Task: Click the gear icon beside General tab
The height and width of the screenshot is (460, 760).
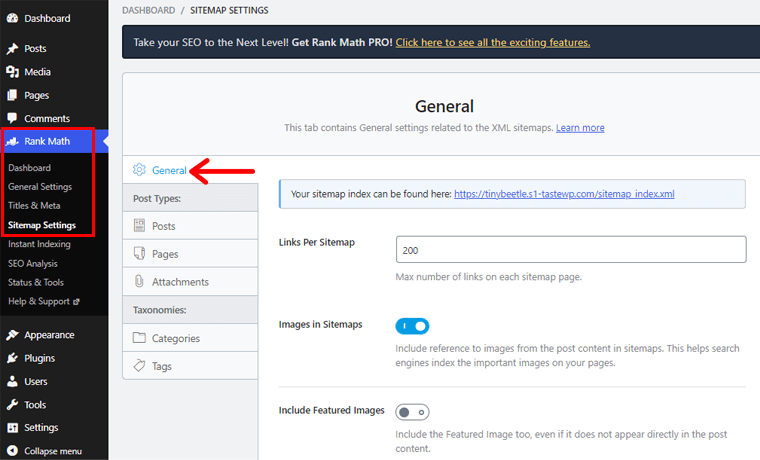Action: point(139,170)
